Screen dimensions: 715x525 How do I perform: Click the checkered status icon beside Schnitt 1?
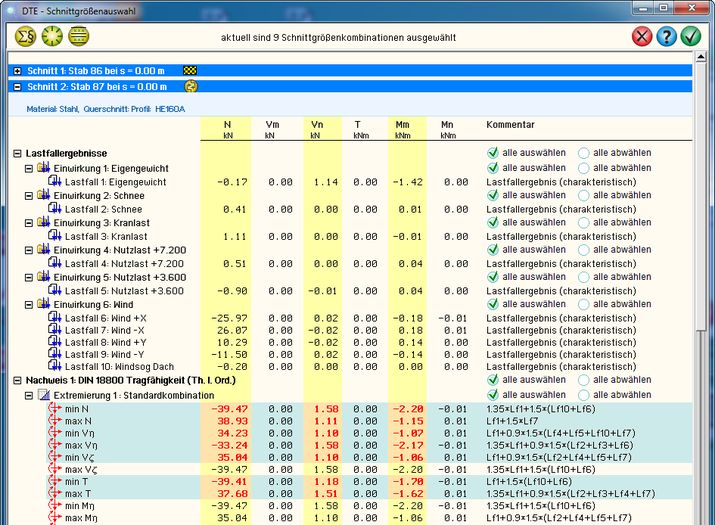coord(190,71)
